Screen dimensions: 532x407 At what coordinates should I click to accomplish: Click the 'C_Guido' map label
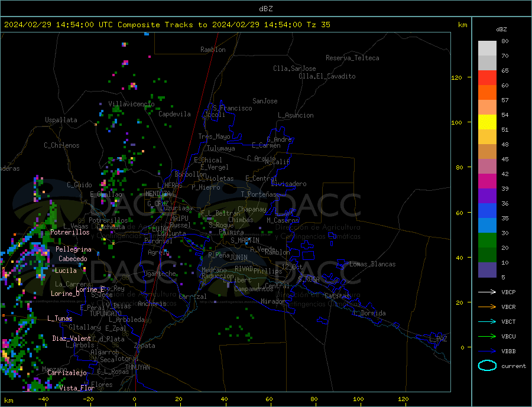(x=79, y=184)
